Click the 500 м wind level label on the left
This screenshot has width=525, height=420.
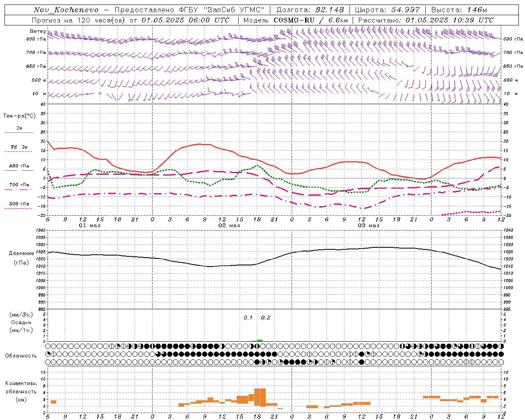pos(39,80)
